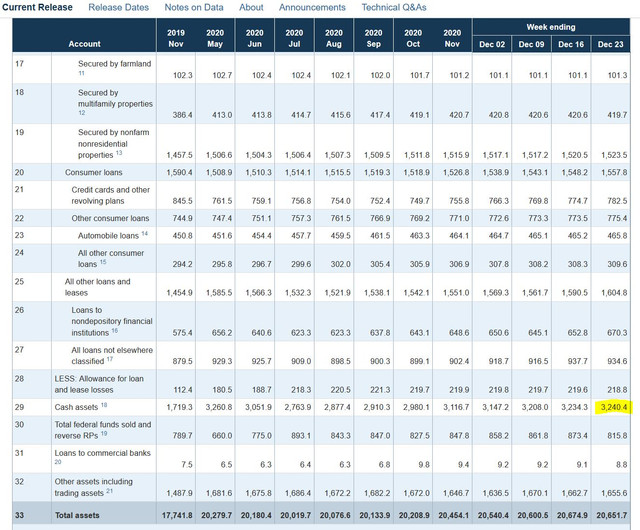Click the Dec 09 column header
The image size is (640, 530).
tap(531, 44)
